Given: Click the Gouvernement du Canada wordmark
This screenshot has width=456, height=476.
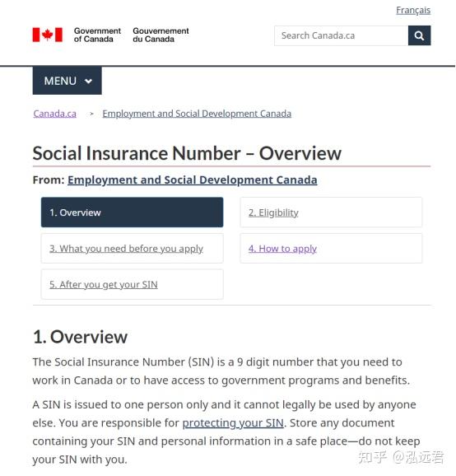Looking at the screenshot, I should [x=161, y=35].
